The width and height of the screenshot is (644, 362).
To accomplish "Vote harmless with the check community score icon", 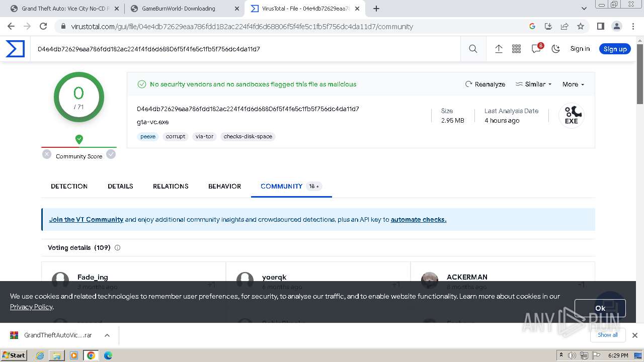I will (111, 154).
